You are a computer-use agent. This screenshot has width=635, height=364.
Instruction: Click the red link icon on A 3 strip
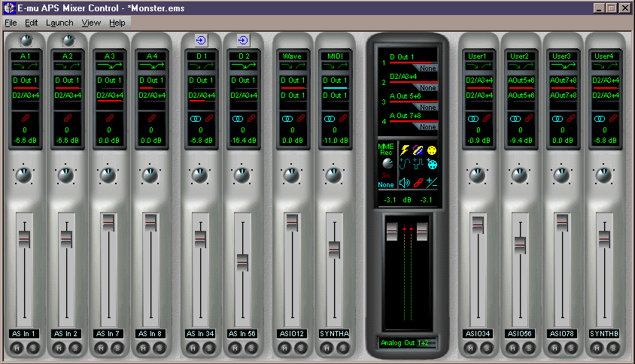(x=109, y=118)
